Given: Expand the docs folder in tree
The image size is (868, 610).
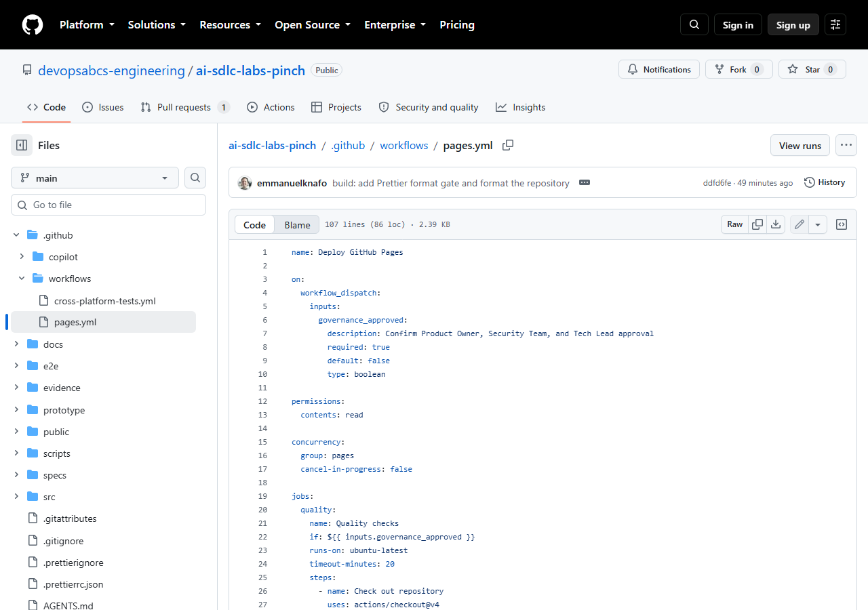Looking at the screenshot, I should [x=16, y=344].
